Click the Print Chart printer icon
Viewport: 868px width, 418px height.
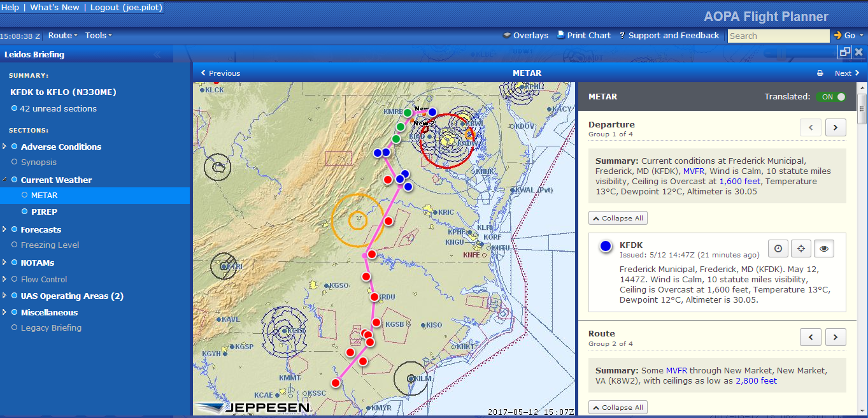tap(561, 36)
